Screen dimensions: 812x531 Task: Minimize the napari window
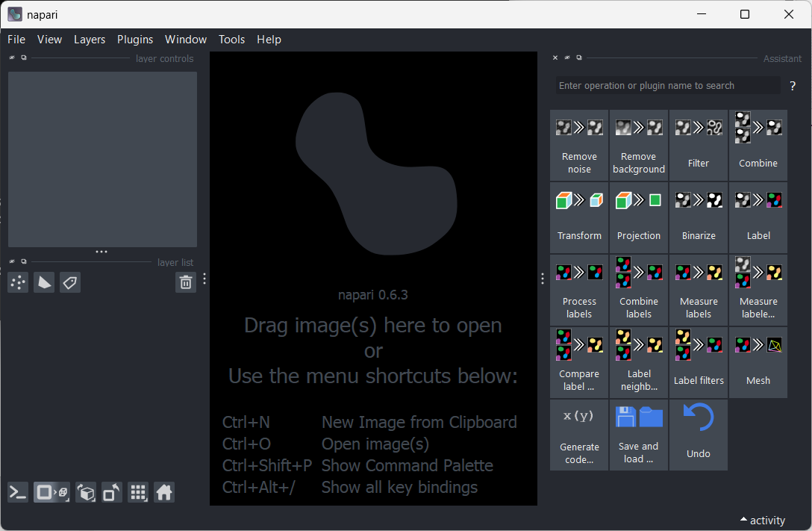click(702, 14)
